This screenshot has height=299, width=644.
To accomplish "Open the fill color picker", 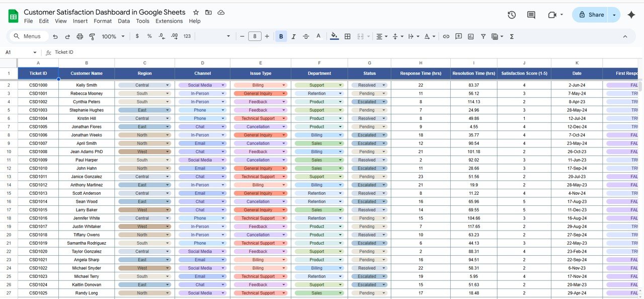I will coord(334,36).
